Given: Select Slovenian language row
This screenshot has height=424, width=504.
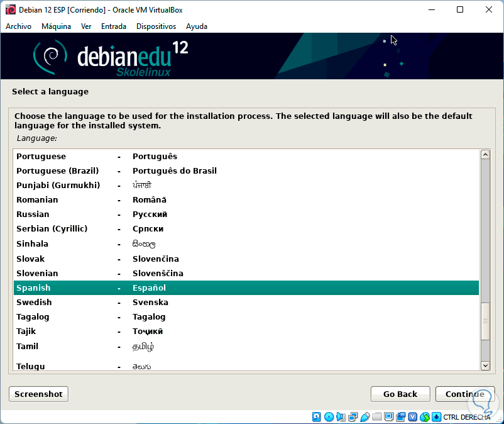Looking at the screenshot, I should 246,274.
